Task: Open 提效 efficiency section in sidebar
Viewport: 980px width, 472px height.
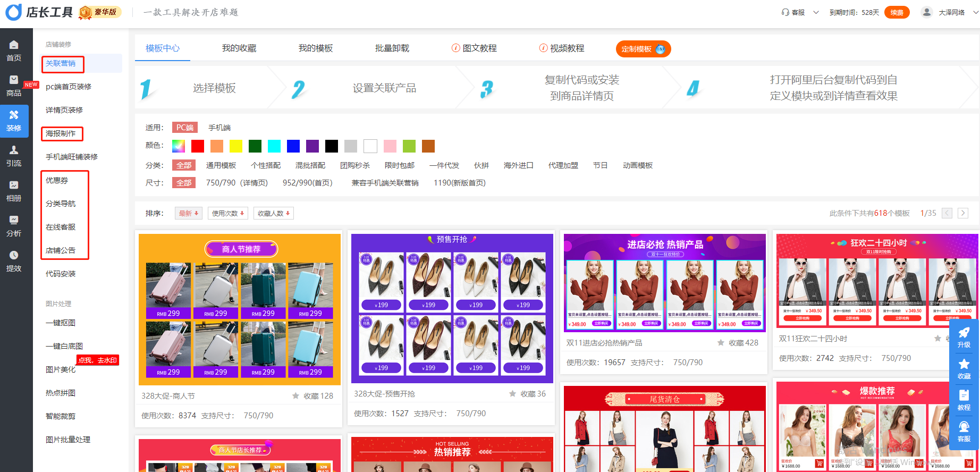Action: pyautogui.click(x=14, y=262)
